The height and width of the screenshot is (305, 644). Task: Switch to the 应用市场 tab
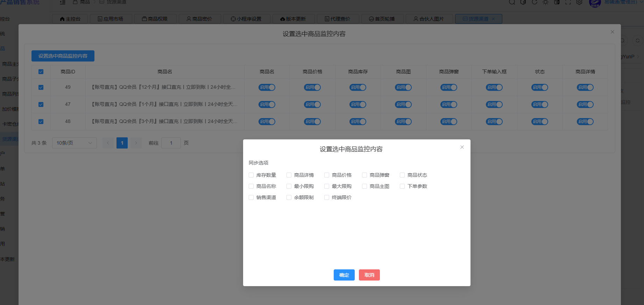(111, 19)
